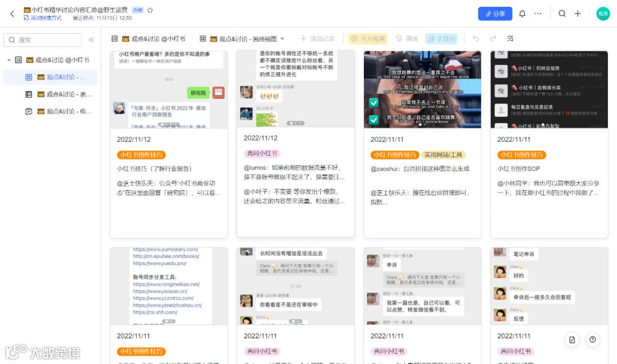The width and height of the screenshot is (617, 364).
Task: Open the 筛选 filter option
Action: 407,38
